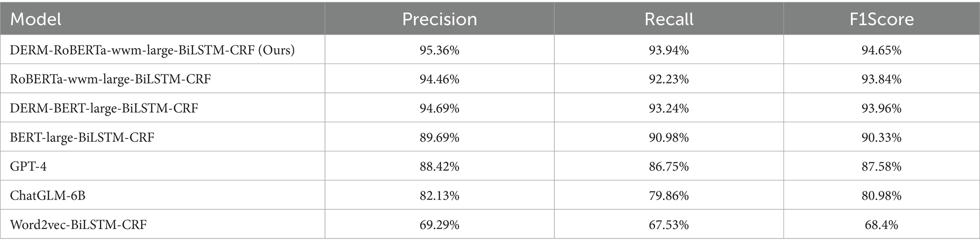
Task: Select the RoBERTa-wwm-large-BiLSTM-CRF model cell
Action: coord(110,79)
